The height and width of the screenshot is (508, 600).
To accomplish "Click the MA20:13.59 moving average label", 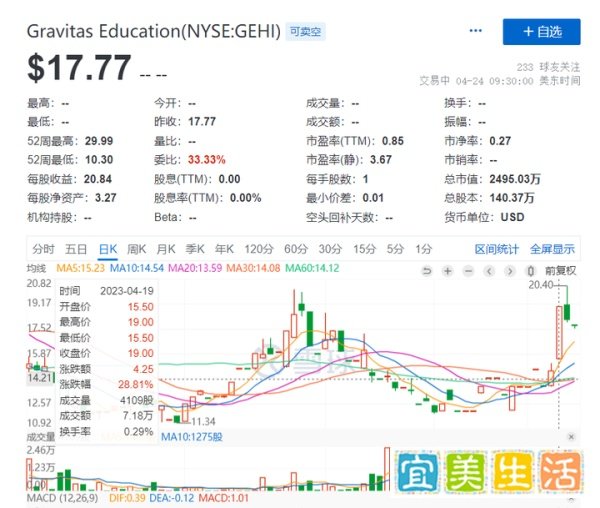I will pyautogui.click(x=195, y=268).
